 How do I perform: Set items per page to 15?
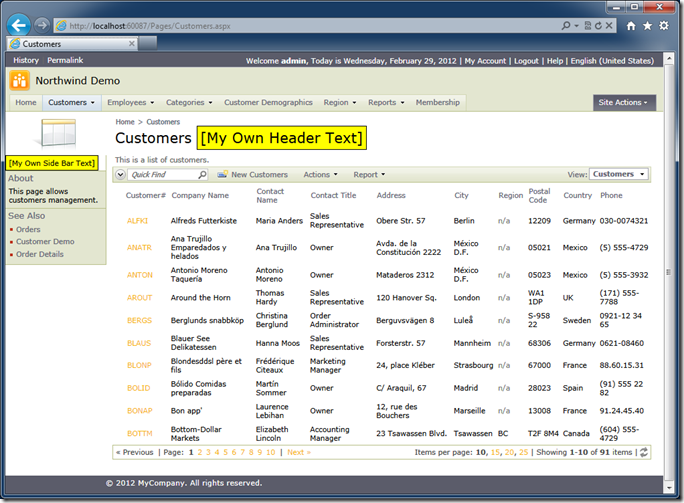point(495,452)
